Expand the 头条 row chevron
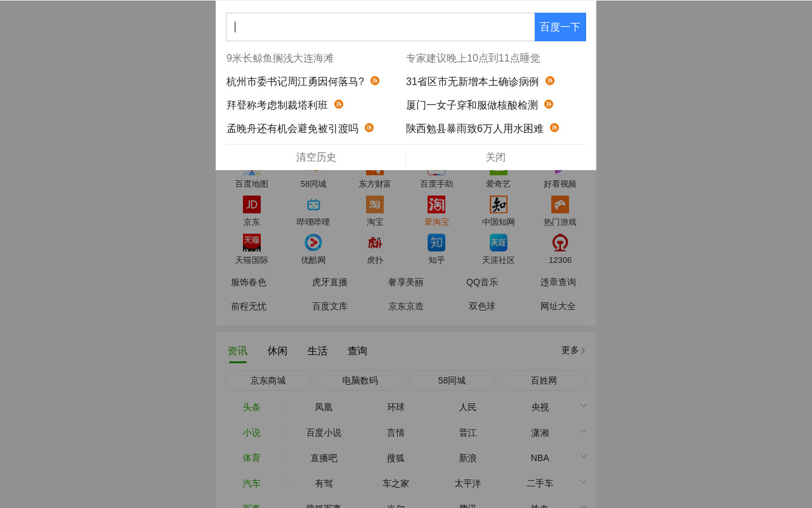Image resolution: width=812 pixels, height=508 pixels. click(x=584, y=405)
